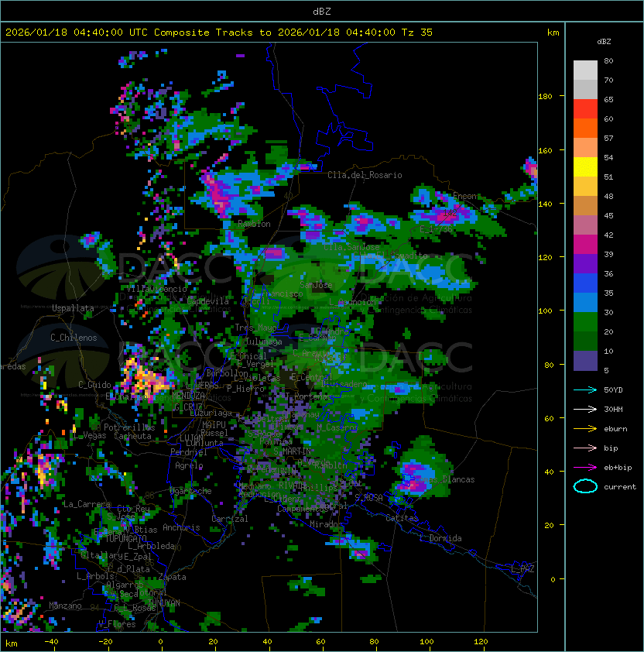Click the Anchoris place label
This screenshot has width=644, height=652.
click(181, 527)
